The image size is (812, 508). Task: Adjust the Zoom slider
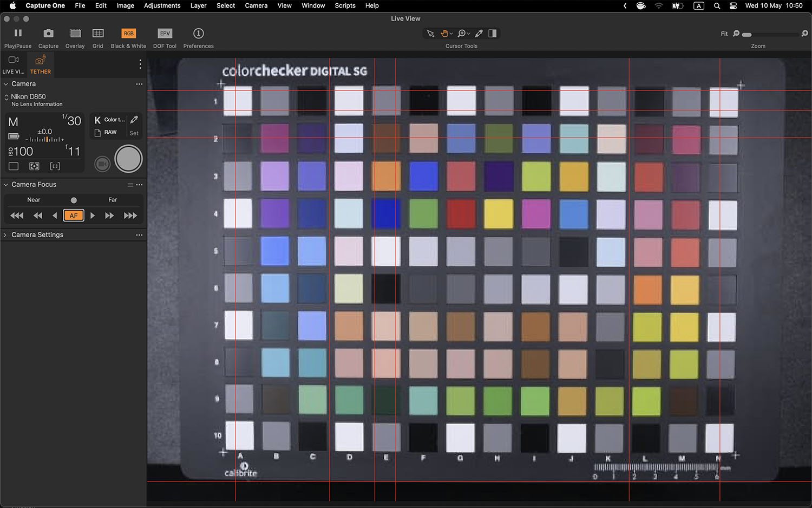pyautogui.click(x=770, y=34)
